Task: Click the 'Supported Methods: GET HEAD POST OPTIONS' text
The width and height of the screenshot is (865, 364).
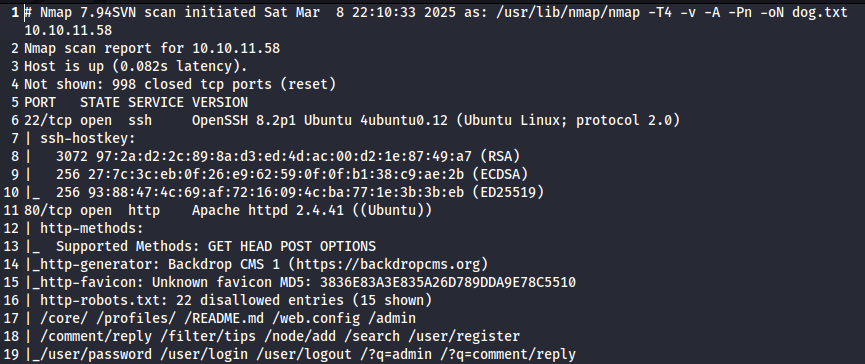Action: click(x=216, y=246)
